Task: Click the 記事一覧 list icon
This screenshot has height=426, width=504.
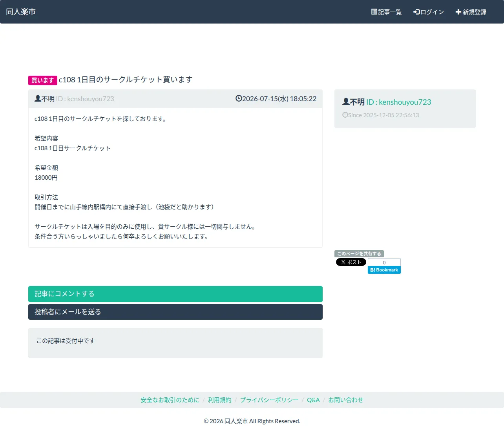Action: (374, 12)
